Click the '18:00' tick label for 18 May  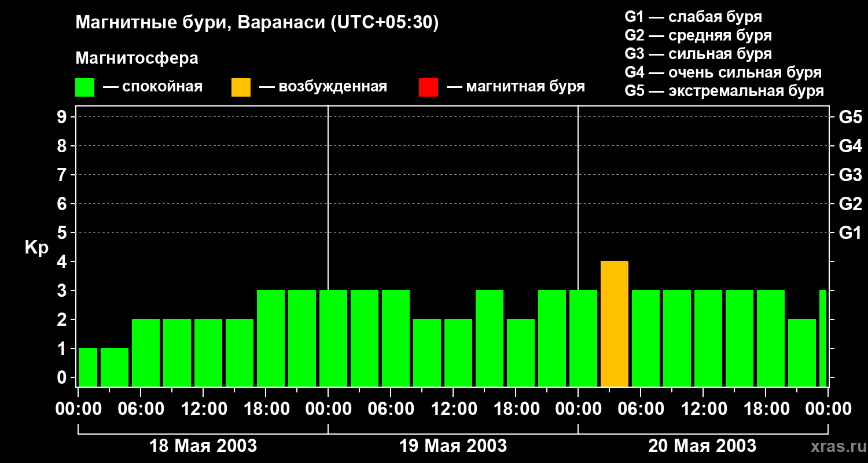[266, 409]
